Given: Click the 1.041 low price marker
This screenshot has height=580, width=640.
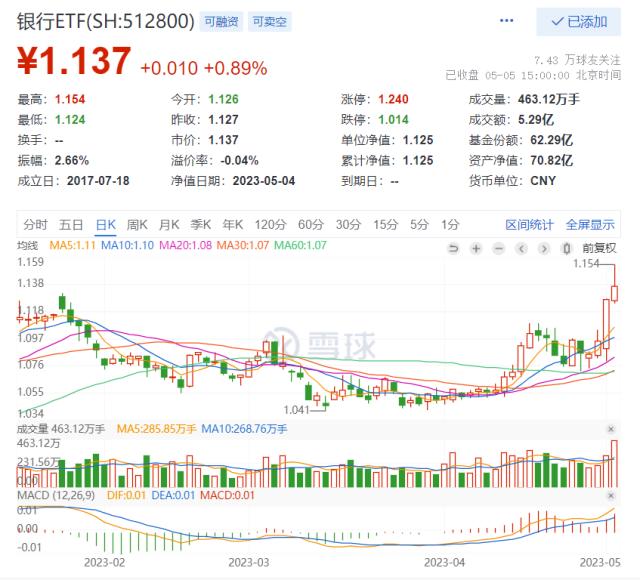Looking at the screenshot, I should pos(297,410).
